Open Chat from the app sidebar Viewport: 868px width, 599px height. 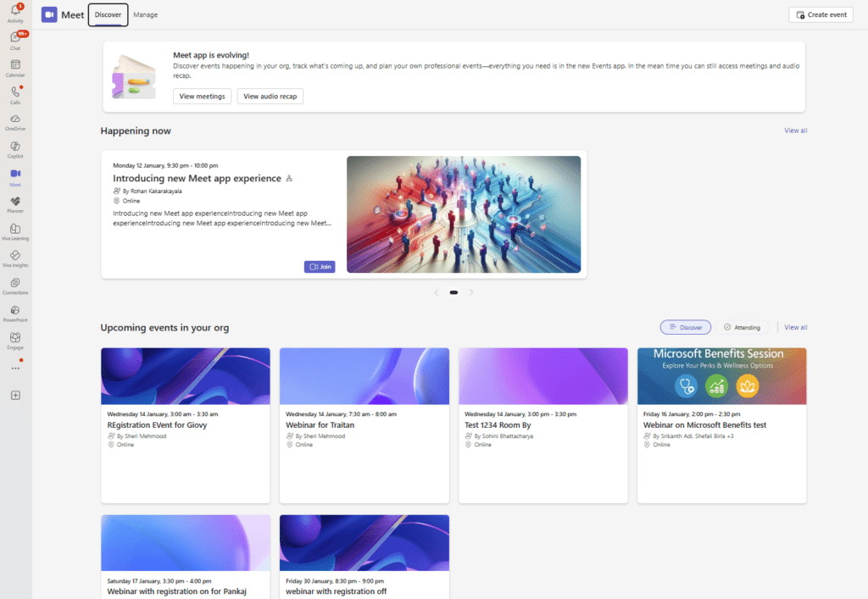(x=15, y=38)
